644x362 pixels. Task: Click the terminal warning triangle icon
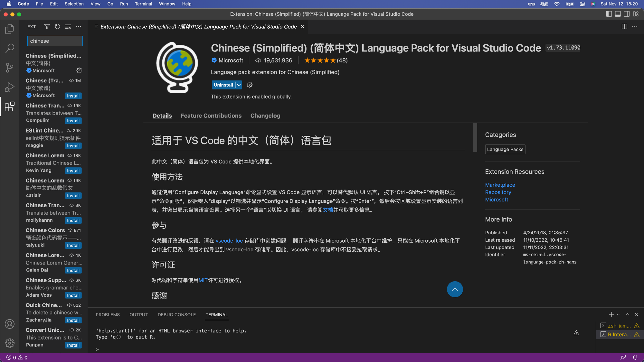point(576,333)
